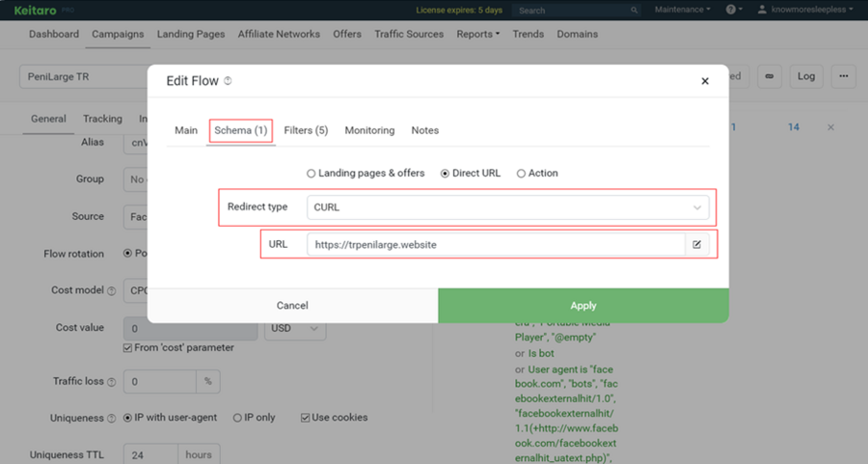Click the URL edit pencil icon

pyautogui.click(x=697, y=244)
